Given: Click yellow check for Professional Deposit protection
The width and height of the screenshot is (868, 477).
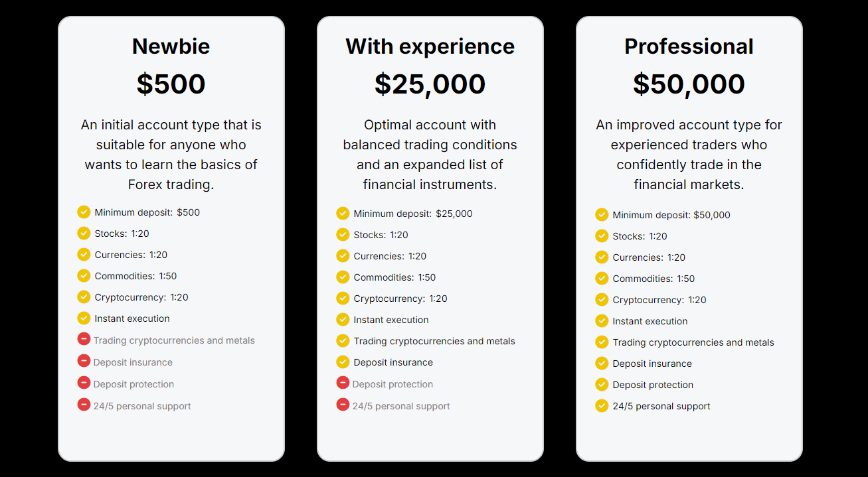Looking at the screenshot, I should coord(602,384).
